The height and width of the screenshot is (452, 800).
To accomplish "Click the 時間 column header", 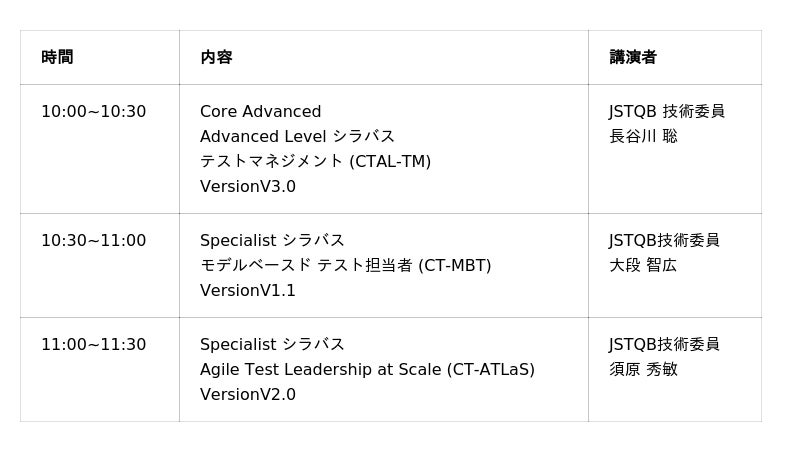I will pos(57,58).
